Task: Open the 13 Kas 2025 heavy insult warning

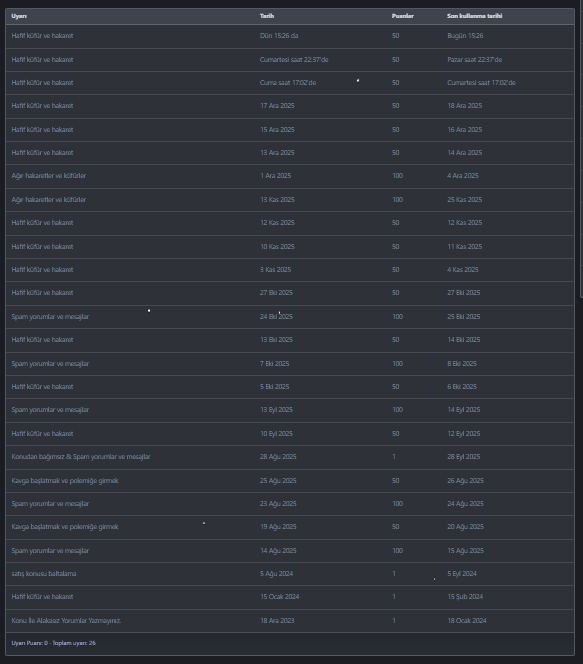Action: coord(290,199)
